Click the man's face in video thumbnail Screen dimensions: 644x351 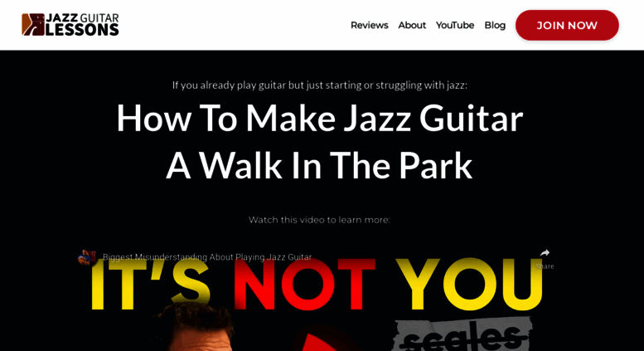196,331
